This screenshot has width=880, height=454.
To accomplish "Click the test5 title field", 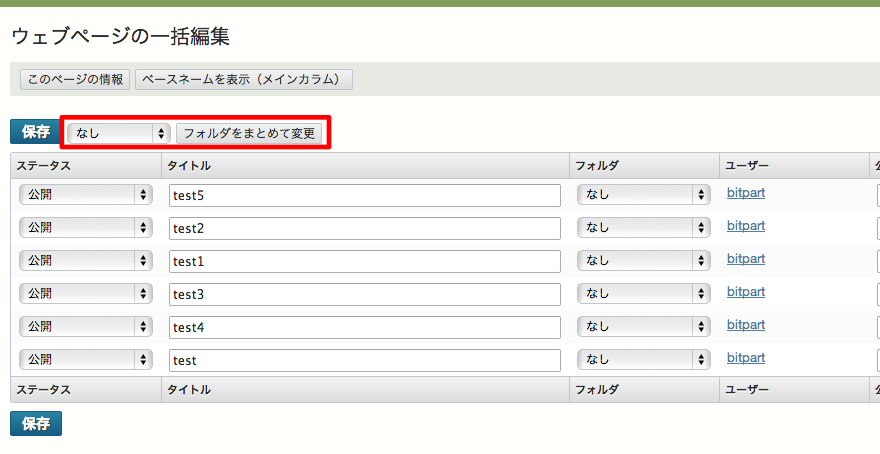I will pyautogui.click(x=365, y=195).
